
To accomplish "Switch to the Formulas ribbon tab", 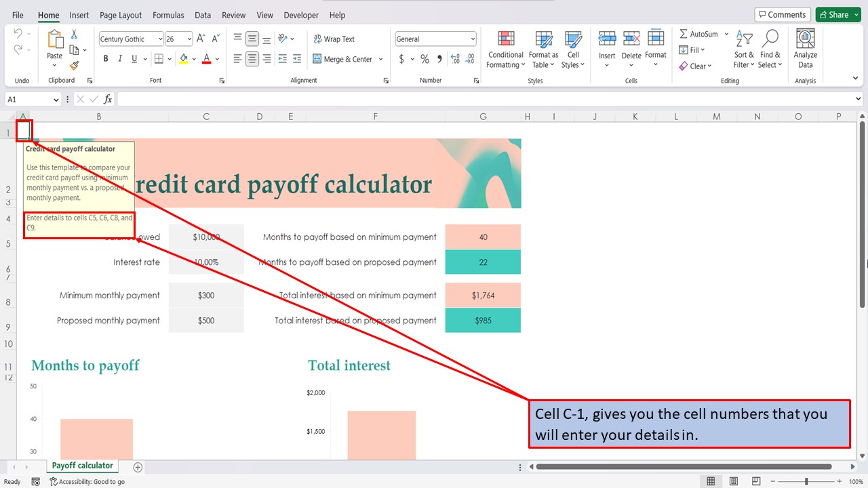I will coord(168,15).
